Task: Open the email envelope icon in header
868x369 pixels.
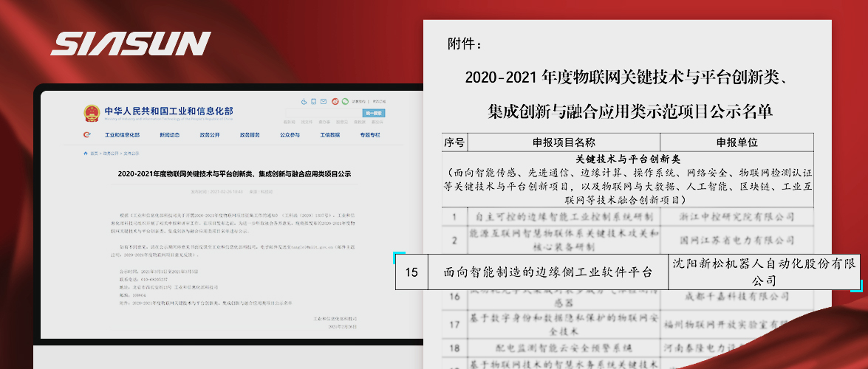Action: (x=324, y=102)
